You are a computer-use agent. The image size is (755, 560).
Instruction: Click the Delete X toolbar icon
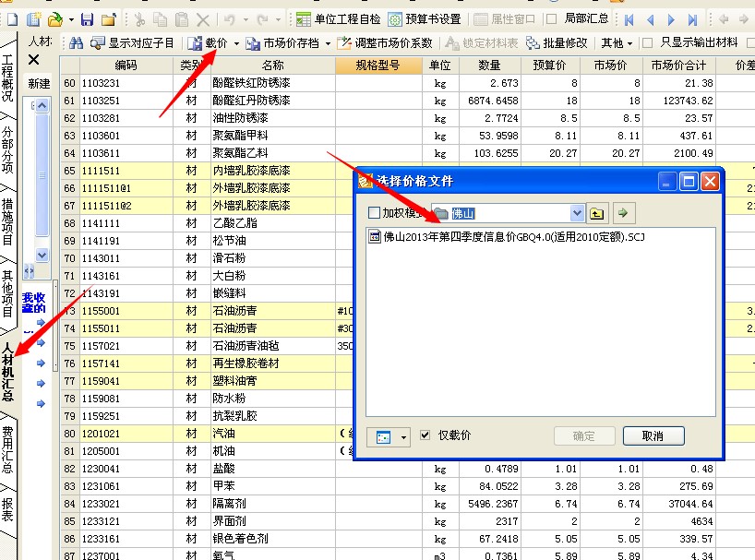[203, 19]
